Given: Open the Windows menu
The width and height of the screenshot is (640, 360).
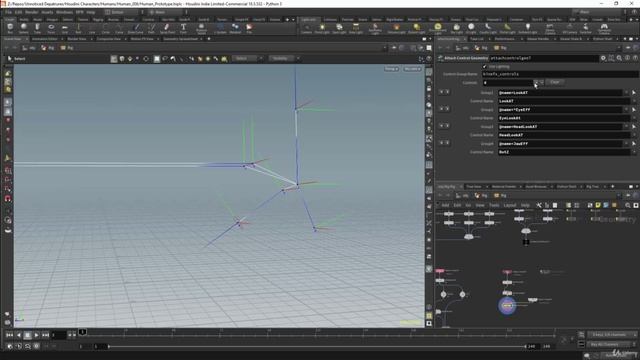Looking at the screenshot, I should 64,12.
